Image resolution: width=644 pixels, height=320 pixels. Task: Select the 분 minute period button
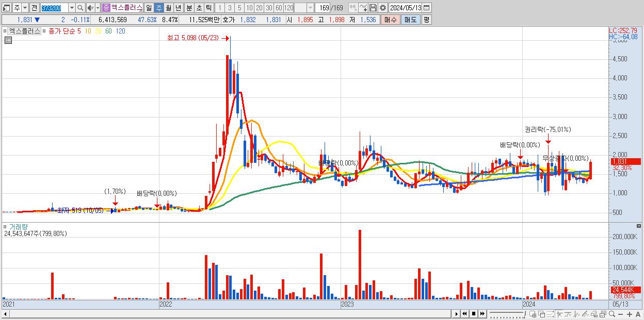tap(189, 8)
